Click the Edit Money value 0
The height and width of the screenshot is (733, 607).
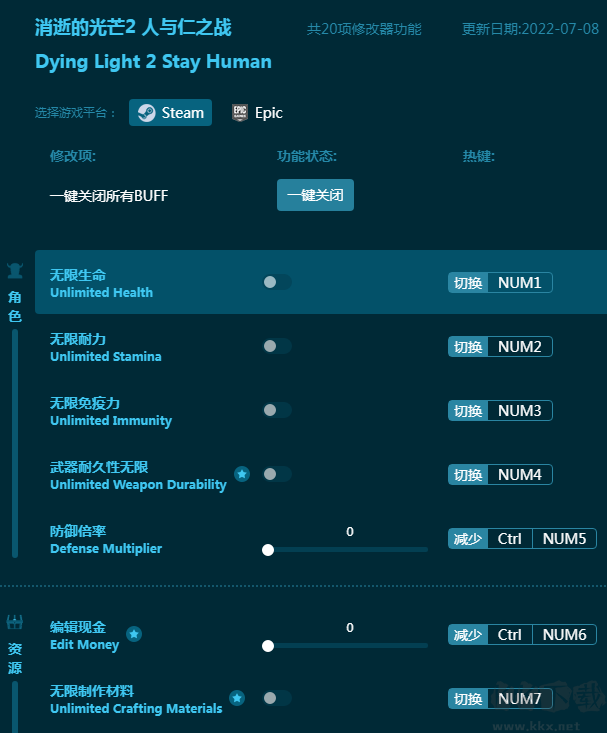click(350, 627)
